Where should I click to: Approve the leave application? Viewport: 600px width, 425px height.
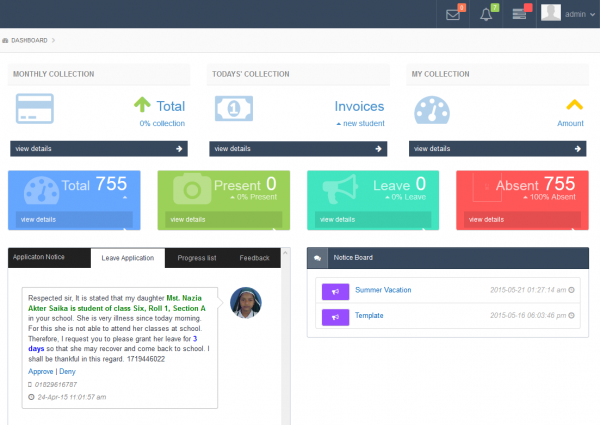tap(41, 371)
